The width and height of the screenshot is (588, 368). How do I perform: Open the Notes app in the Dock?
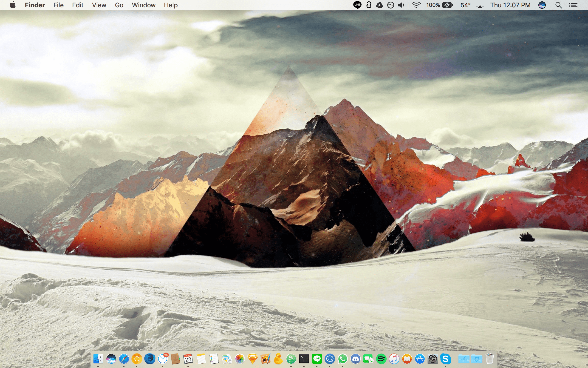click(201, 359)
